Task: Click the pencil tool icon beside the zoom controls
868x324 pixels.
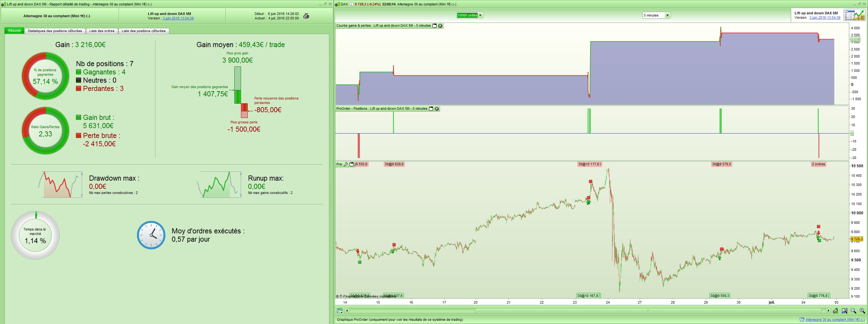Action: (835, 311)
